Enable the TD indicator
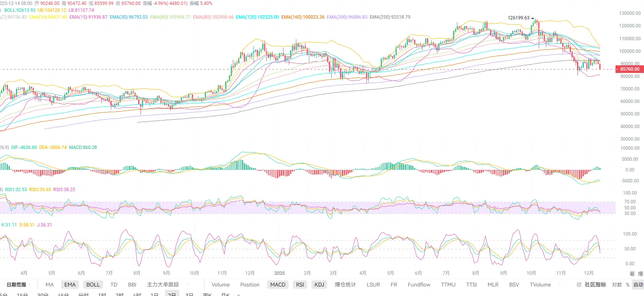 point(114,285)
